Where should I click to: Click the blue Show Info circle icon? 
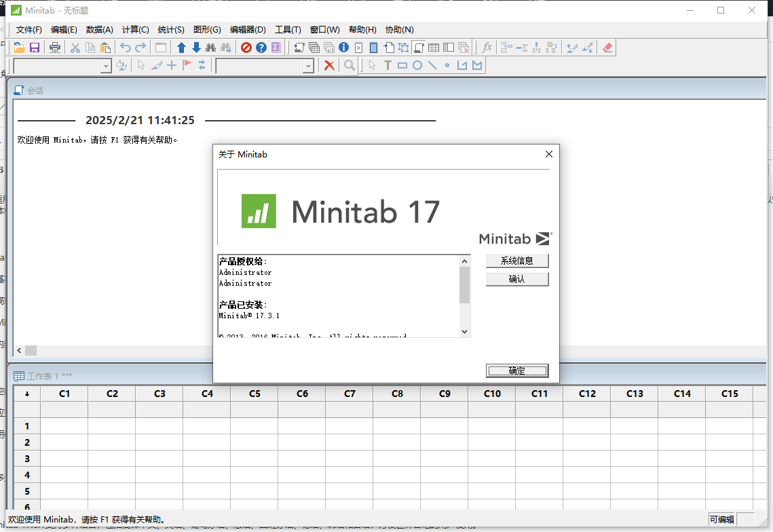[344, 47]
